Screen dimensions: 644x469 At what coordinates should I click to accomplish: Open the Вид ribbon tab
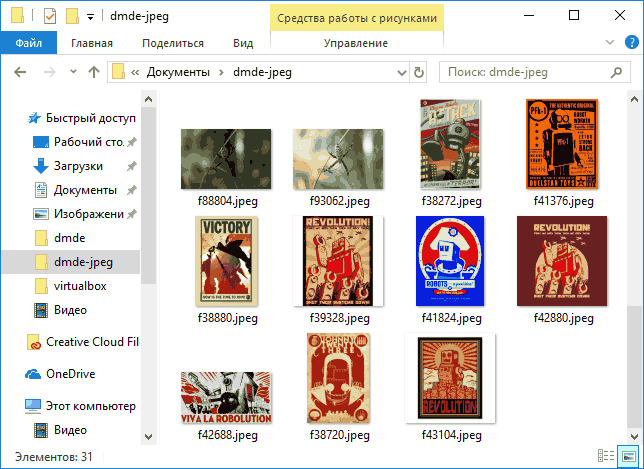click(x=243, y=43)
